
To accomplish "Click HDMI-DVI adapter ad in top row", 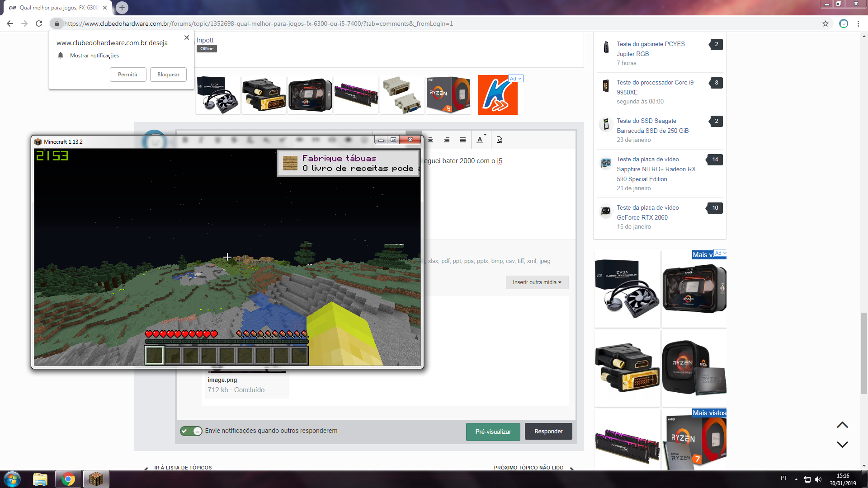I will 264,94.
